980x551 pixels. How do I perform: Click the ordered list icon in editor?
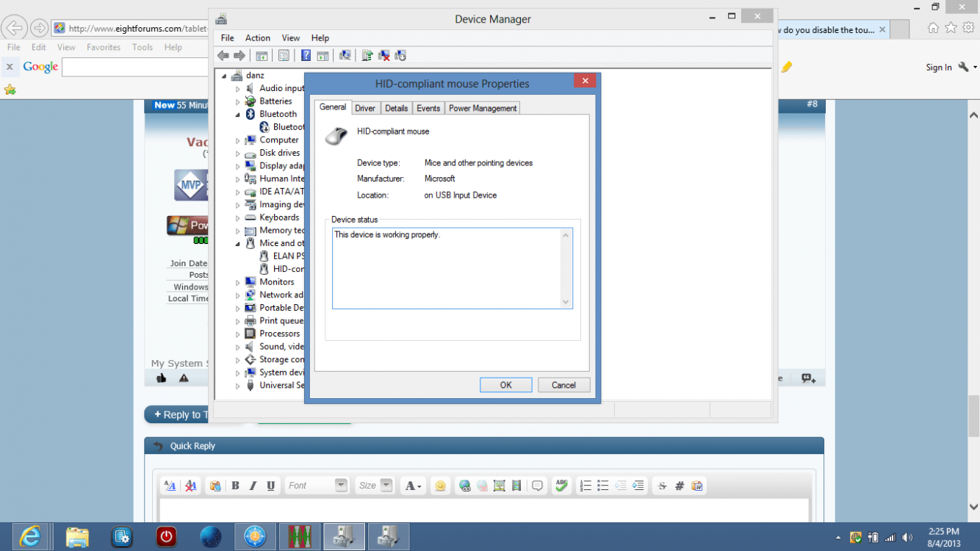click(x=586, y=486)
